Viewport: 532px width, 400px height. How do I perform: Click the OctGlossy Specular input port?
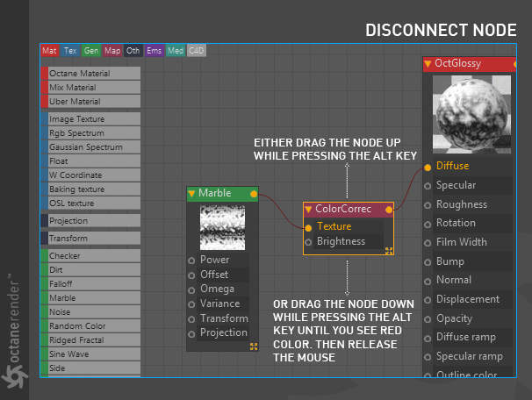coord(428,186)
